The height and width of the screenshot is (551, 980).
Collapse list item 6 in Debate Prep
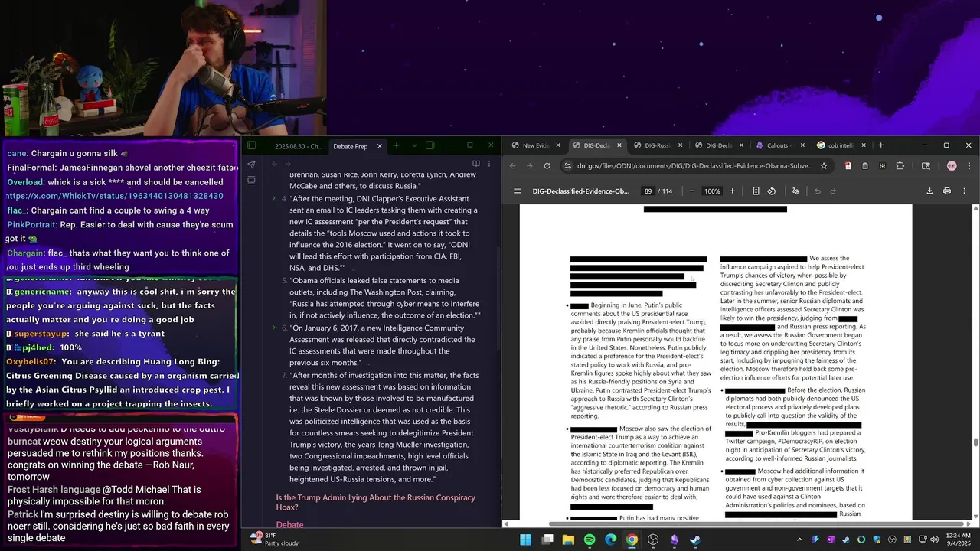pyautogui.click(x=274, y=328)
